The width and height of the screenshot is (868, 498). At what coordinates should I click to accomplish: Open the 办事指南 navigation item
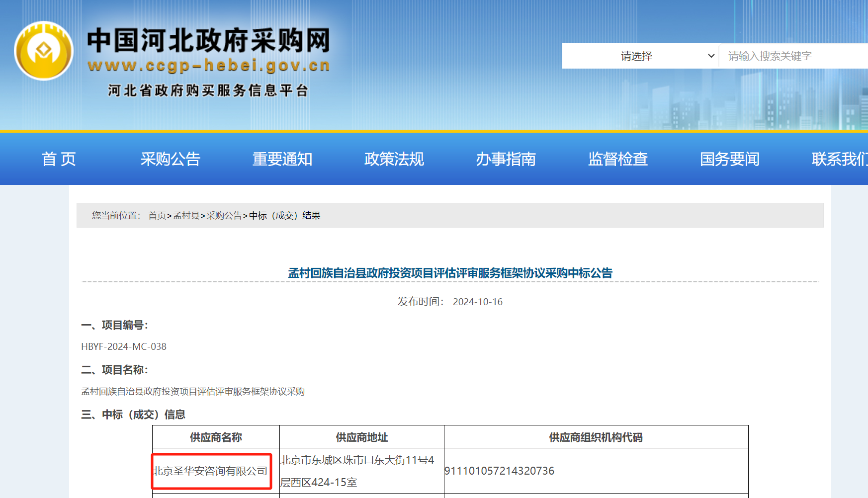click(x=506, y=159)
